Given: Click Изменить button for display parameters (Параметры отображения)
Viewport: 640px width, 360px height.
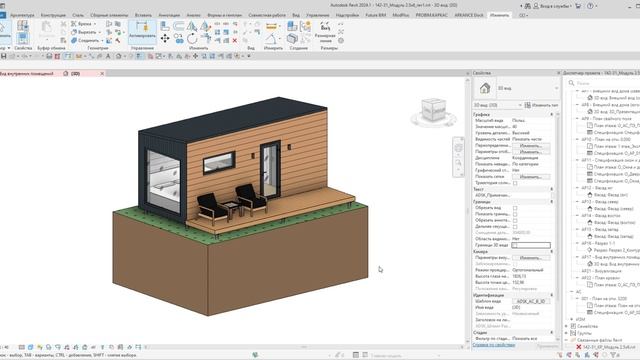Looking at the screenshot, I should coord(531,152).
